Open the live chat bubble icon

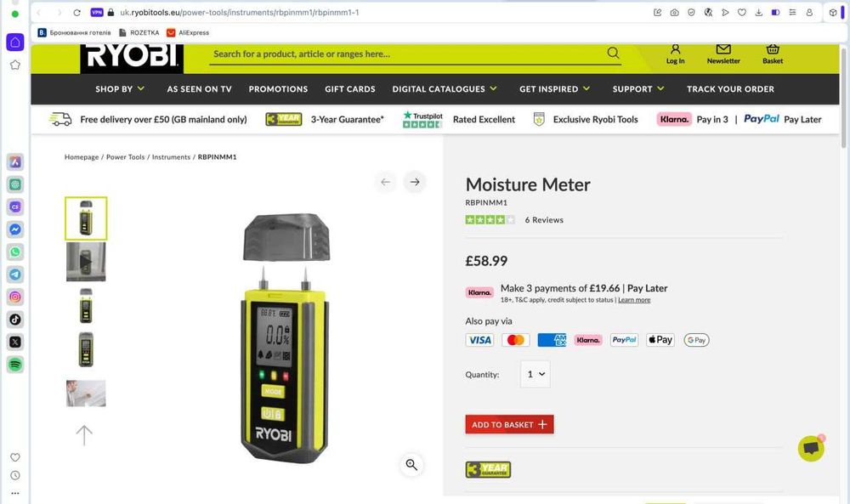pyautogui.click(x=811, y=448)
